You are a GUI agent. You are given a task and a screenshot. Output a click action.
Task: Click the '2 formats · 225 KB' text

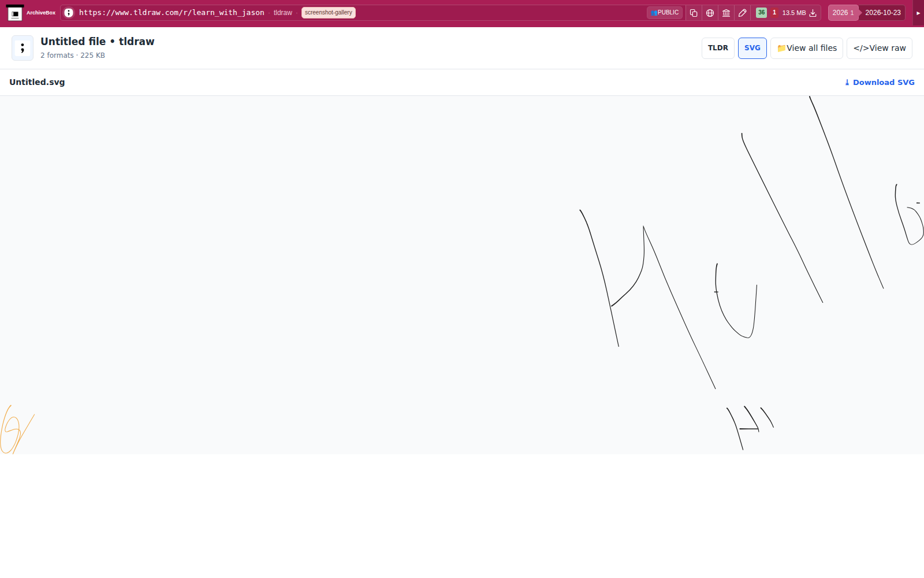(x=73, y=55)
